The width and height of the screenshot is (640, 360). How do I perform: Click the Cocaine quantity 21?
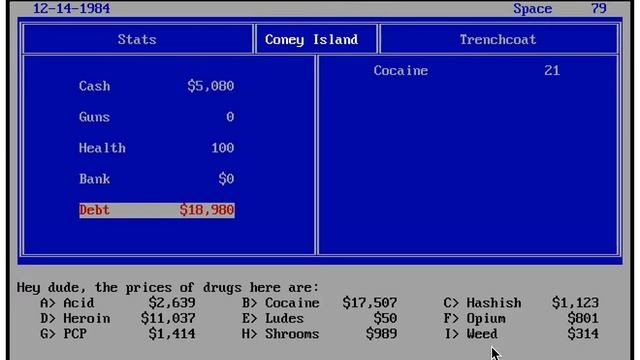[552, 71]
